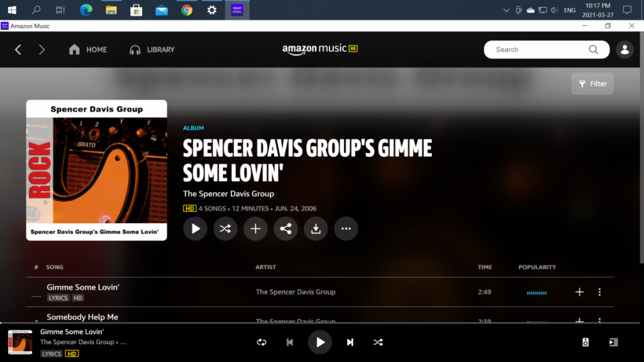
Task: Toggle repeat in the player bar
Action: [262, 343]
